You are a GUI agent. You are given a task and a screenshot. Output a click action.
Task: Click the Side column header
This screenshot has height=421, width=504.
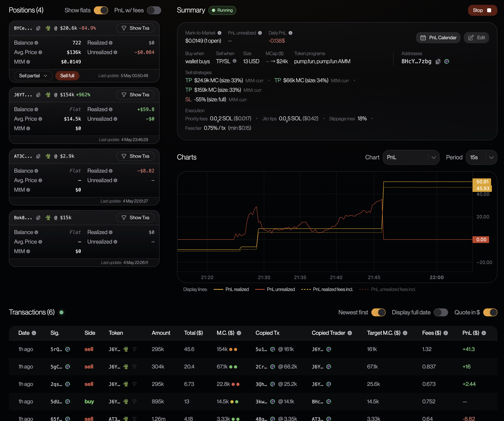point(90,333)
